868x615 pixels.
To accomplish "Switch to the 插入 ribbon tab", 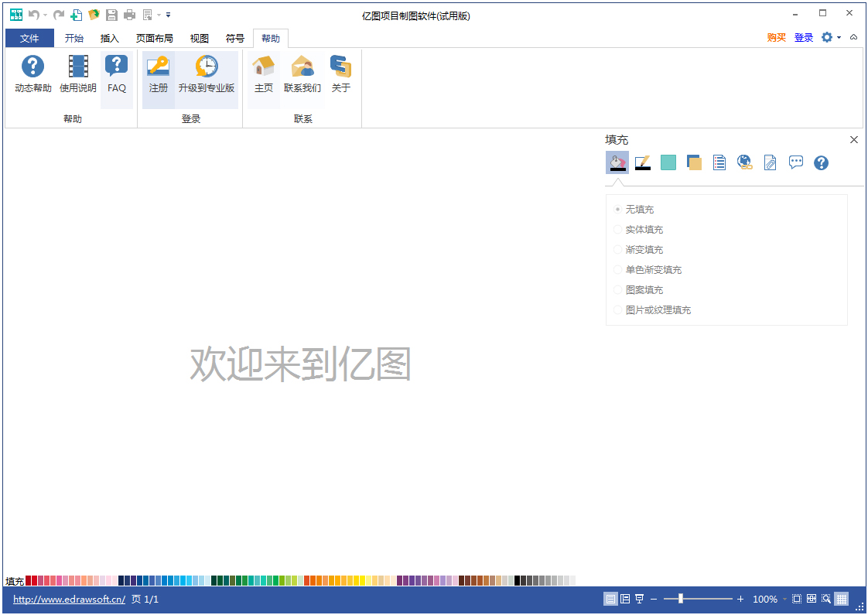I will (110, 38).
